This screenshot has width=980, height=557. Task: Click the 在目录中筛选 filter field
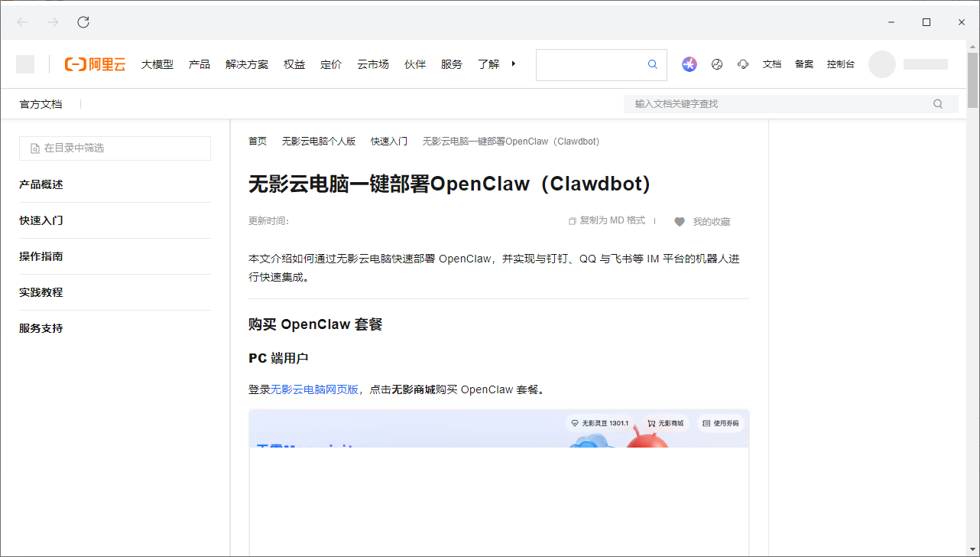point(115,148)
